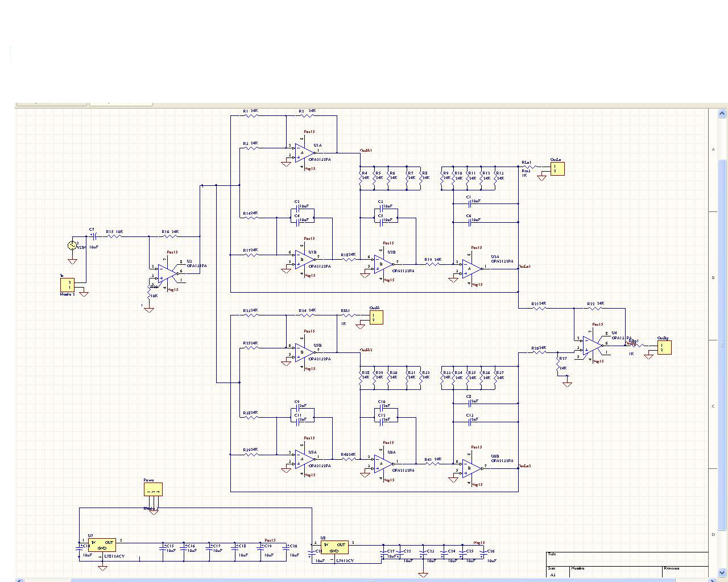
Task: Click the U7 L7812ACV regulator block
Action: [102, 546]
